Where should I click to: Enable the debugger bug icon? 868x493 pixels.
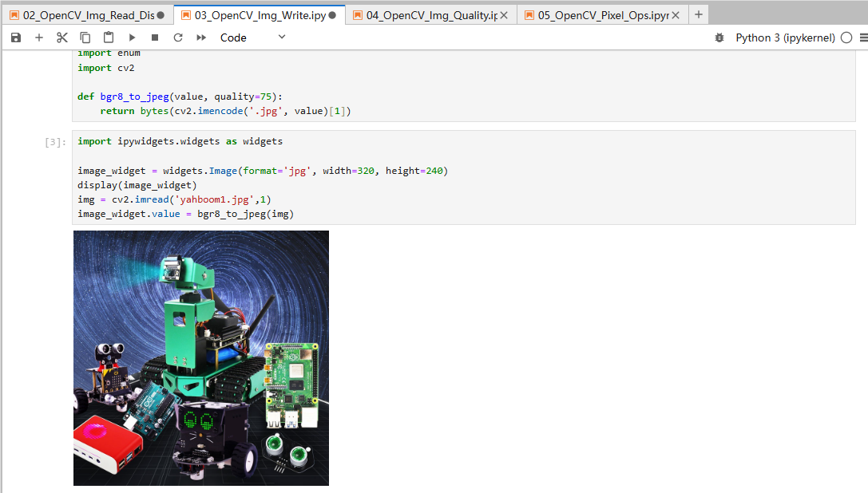pos(719,37)
